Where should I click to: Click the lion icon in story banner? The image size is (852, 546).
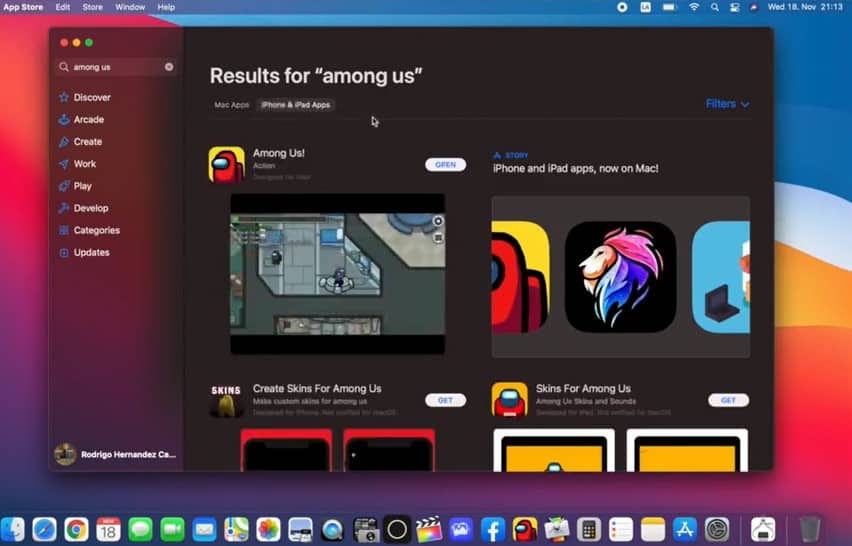(621, 277)
